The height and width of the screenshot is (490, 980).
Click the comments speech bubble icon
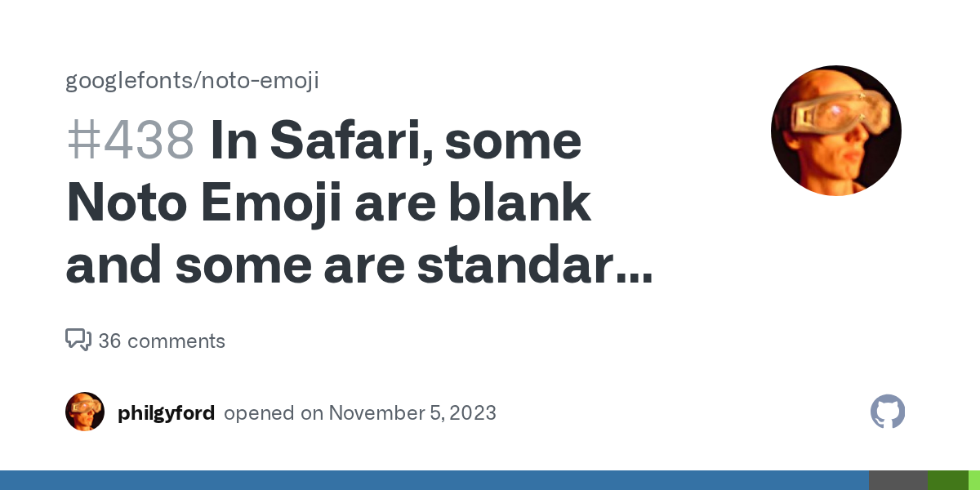[x=78, y=340]
